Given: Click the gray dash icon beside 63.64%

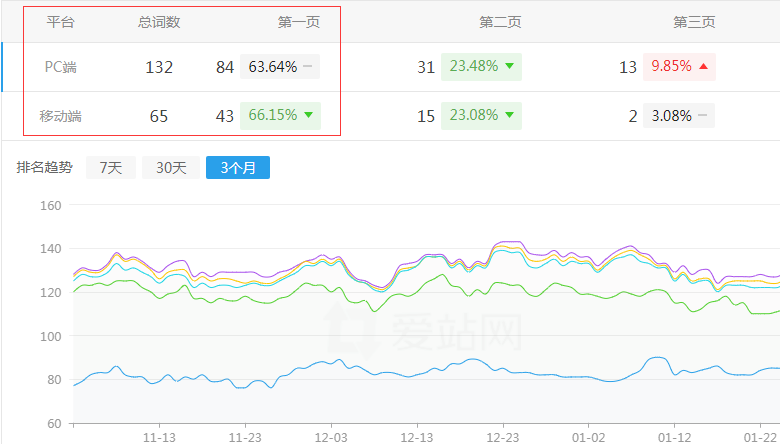Looking at the screenshot, I should (308, 67).
